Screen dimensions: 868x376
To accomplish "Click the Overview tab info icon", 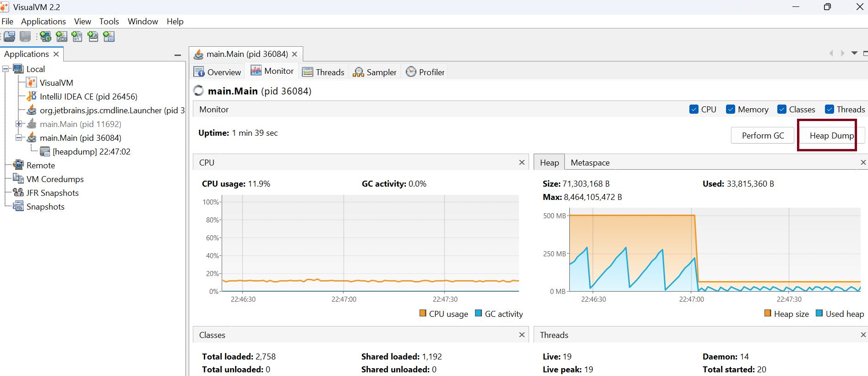I will click(x=199, y=72).
